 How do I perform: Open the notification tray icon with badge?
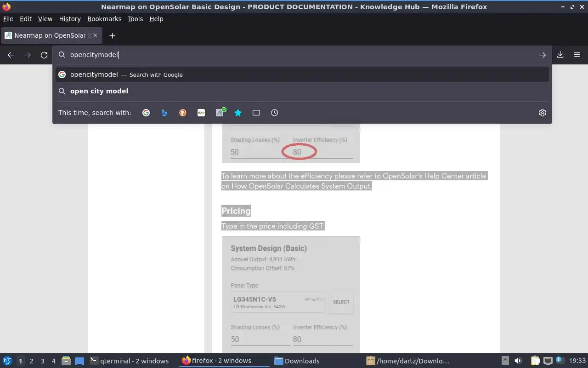[560, 360]
